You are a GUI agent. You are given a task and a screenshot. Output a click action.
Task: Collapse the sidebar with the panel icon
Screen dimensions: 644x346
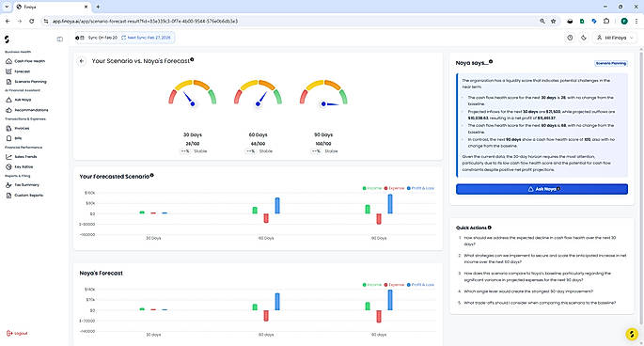click(x=60, y=39)
